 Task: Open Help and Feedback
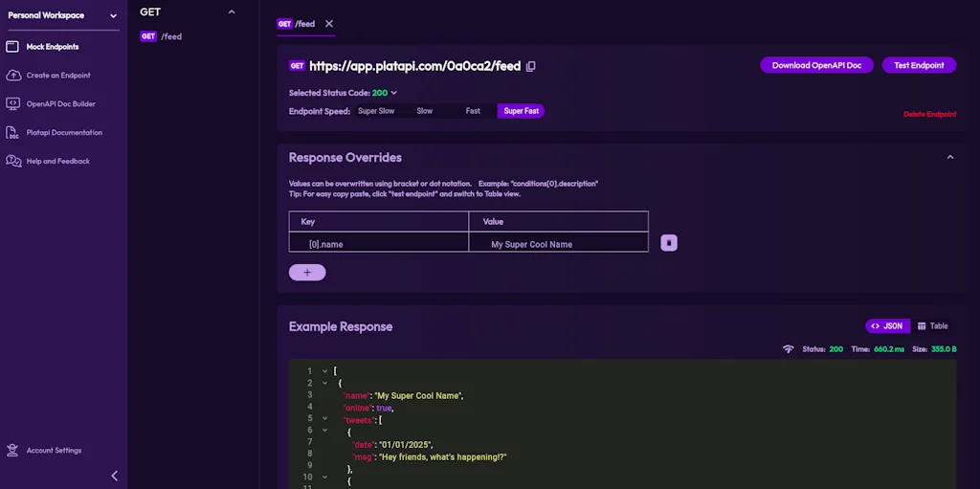tap(58, 162)
